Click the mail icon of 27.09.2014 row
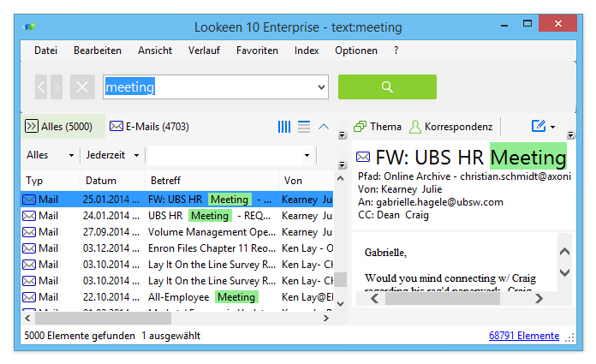596x364 pixels. [29, 232]
